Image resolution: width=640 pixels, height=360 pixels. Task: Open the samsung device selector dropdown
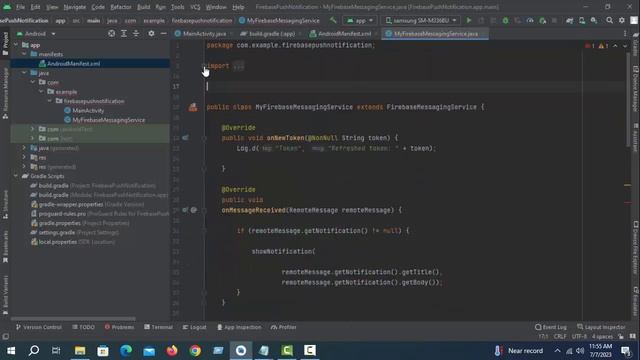click(421, 20)
